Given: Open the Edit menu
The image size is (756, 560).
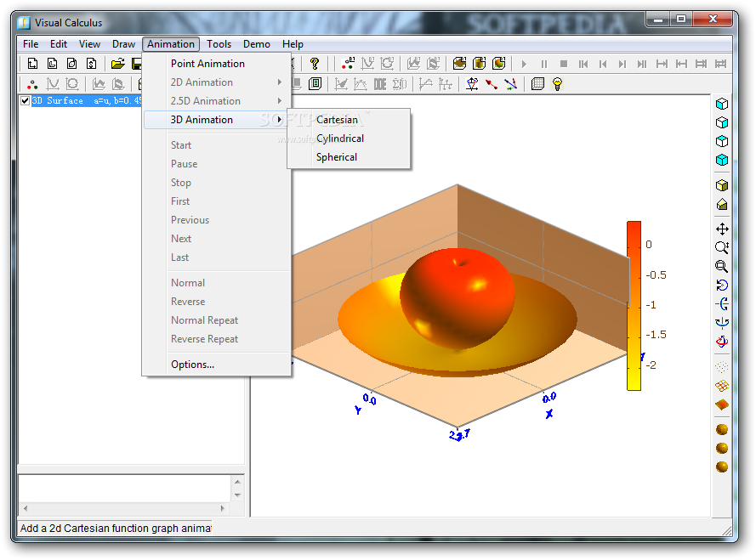Looking at the screenshot, I should (59, 44).
